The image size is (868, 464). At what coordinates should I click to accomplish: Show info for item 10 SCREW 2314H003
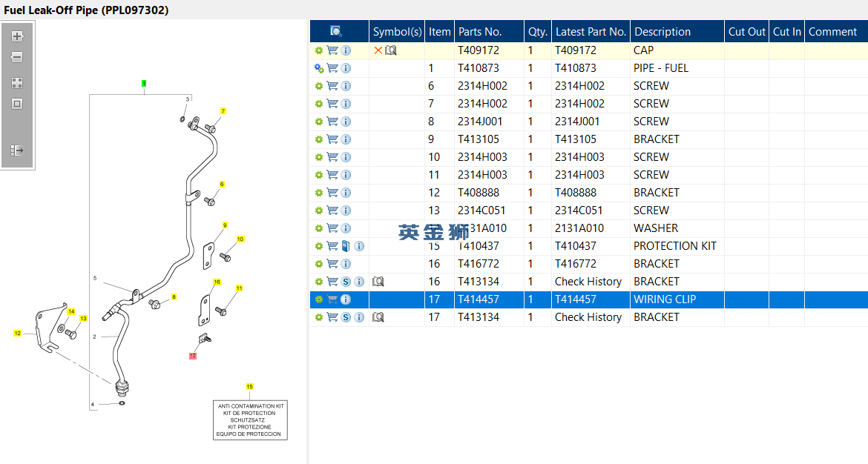(346, 157)
